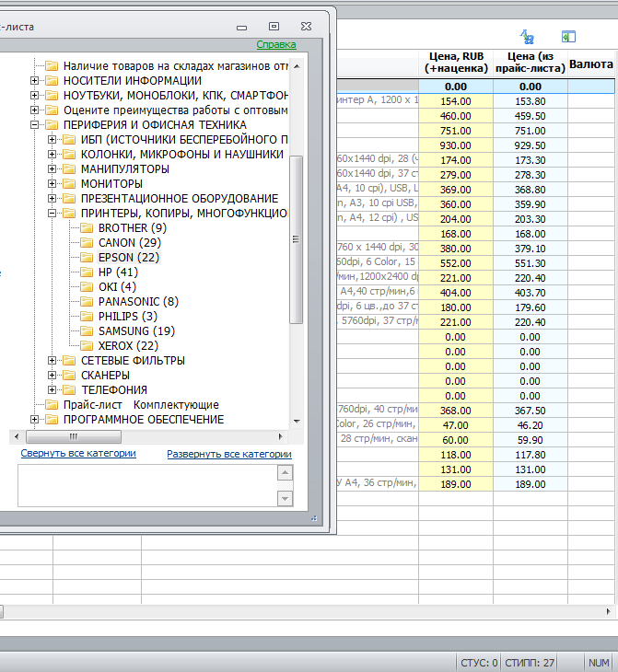
Task: Collapse the ПРИНТЕРЫ, КОПИРЫ node
Action: 52,213
